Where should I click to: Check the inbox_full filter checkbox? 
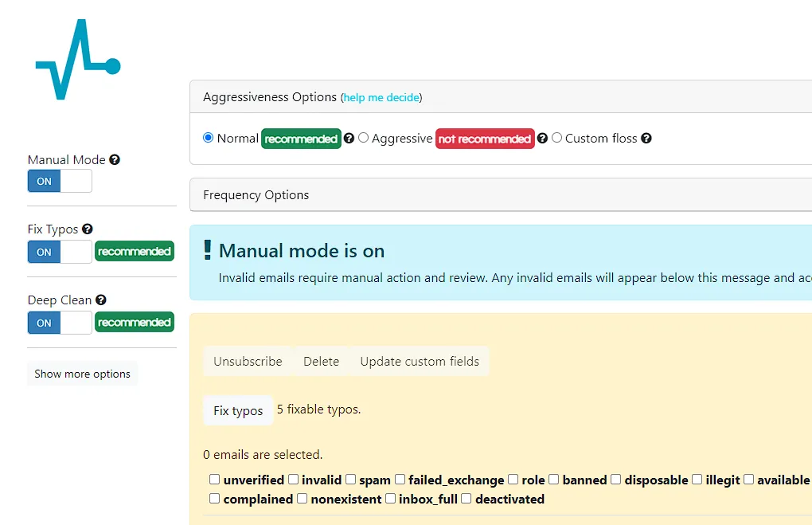[x=390, y=499]
